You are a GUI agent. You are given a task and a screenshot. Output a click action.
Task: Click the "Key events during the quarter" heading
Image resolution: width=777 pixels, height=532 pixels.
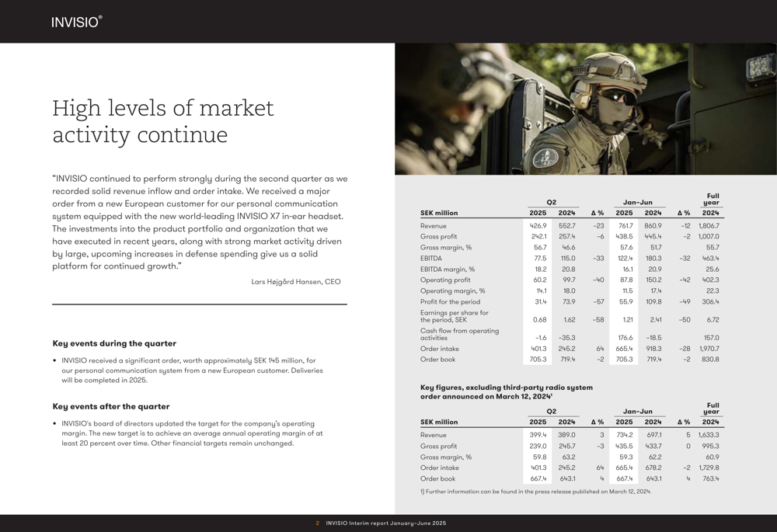tap(114, 343)
